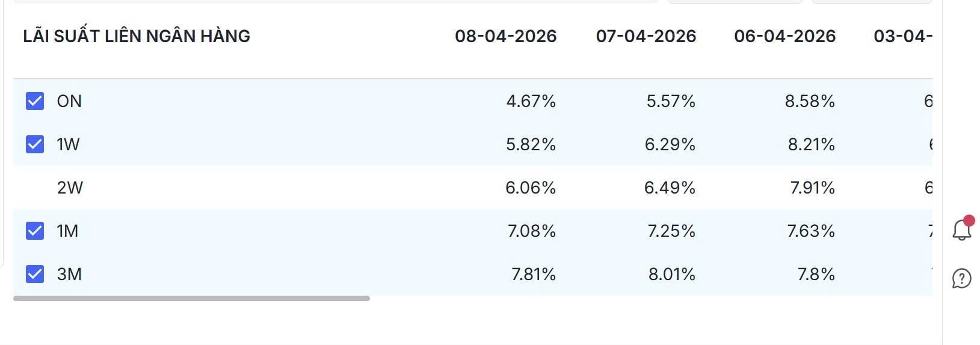Click the 08-04-2026 column header

[505, 36]
